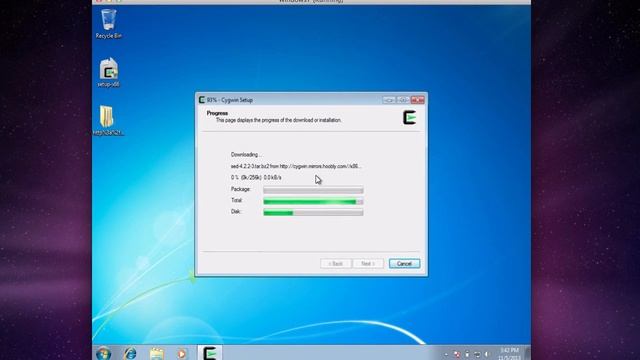This screenshot has width=640, height=360.
Task: Select the folder icon on the desktop
Action: point(108,120)
